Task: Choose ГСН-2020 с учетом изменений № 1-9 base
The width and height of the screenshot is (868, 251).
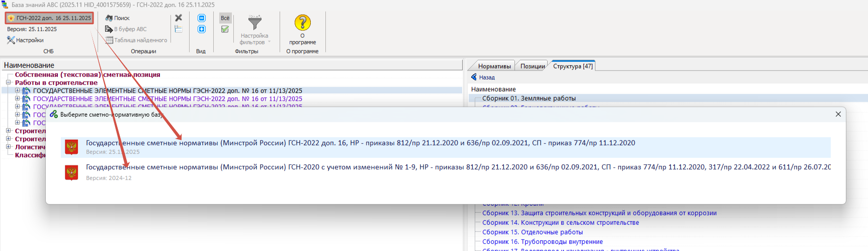Action: [446, 172]
